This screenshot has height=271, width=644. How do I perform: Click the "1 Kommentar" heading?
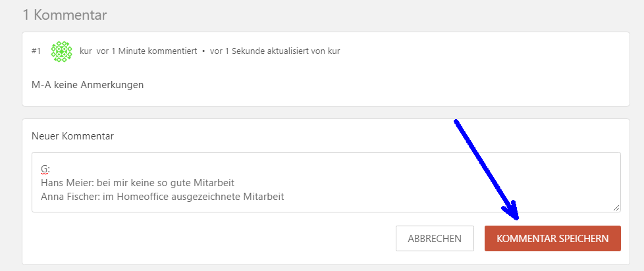point(65,14)
